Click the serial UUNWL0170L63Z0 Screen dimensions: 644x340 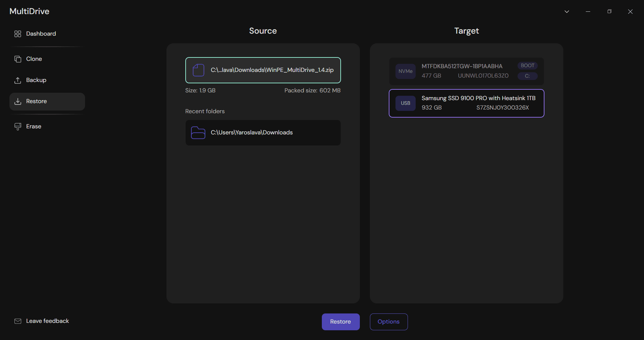(x=483, y=76)
